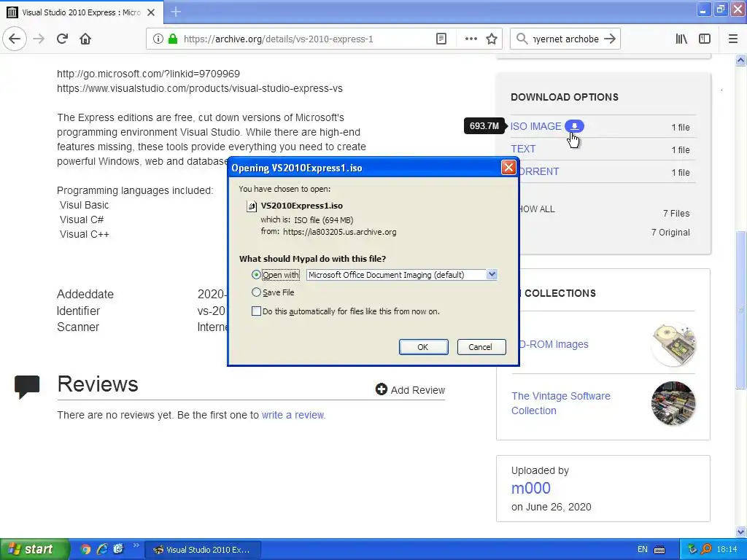Launch Internet Explorer from quick launch
The image size is (747, 560).
[x=102, y=549]
